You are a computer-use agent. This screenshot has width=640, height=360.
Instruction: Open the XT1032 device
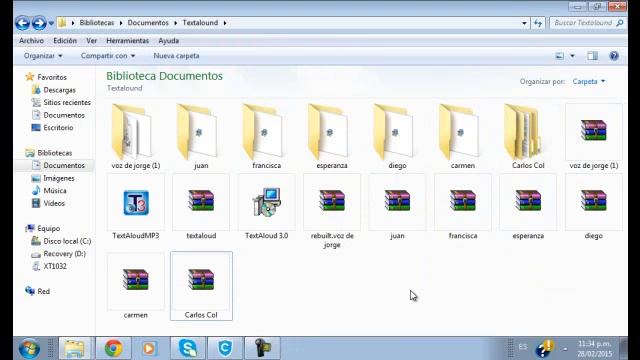pos(55,267)
